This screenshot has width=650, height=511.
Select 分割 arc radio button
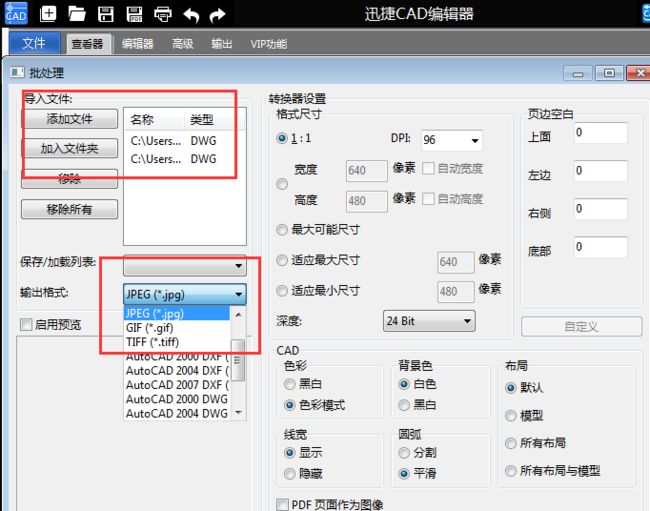[404, 453]
